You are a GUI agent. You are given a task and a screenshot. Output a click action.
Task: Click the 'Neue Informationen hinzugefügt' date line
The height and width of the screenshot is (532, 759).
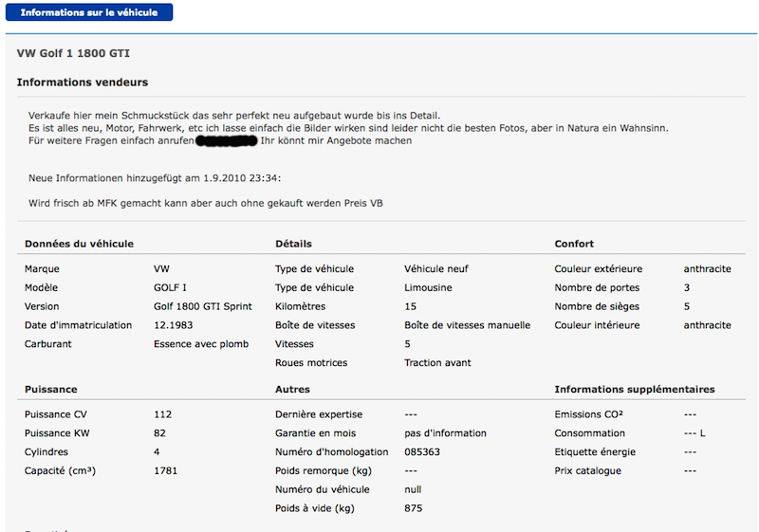[x=155, y=178]
